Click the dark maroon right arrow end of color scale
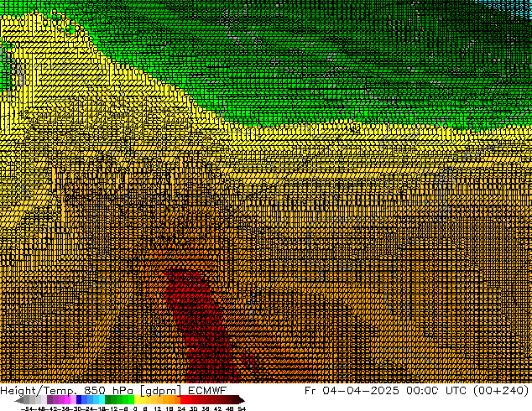This screenshot has height=411, width=532. (x=241, y=400)
